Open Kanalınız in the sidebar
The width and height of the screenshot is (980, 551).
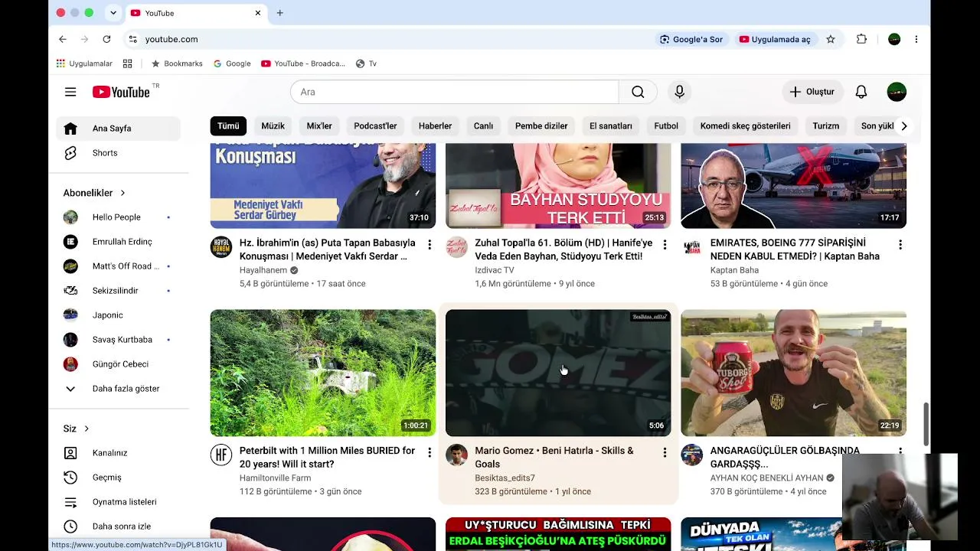(118, 453)
